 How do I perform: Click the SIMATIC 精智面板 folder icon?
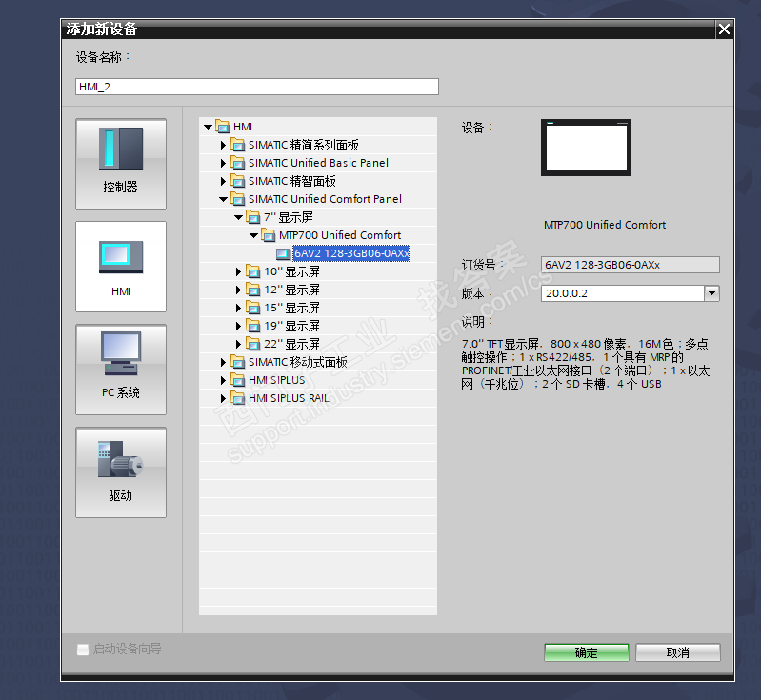pyautogui.click(x=238, y=181)
